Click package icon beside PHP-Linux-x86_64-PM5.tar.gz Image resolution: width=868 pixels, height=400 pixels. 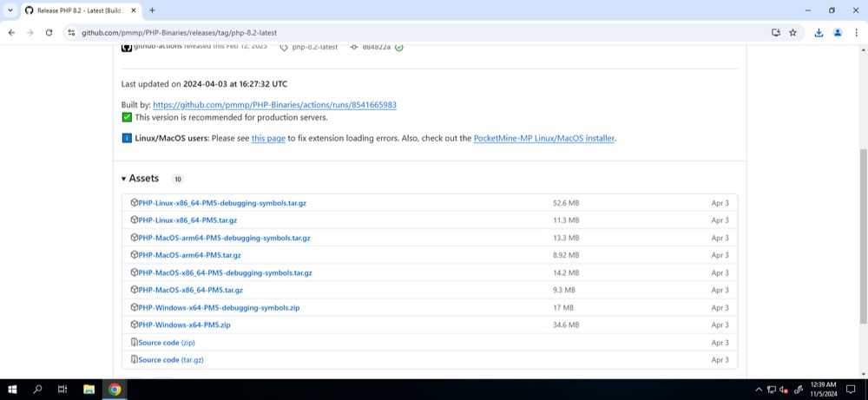(134, 220)
